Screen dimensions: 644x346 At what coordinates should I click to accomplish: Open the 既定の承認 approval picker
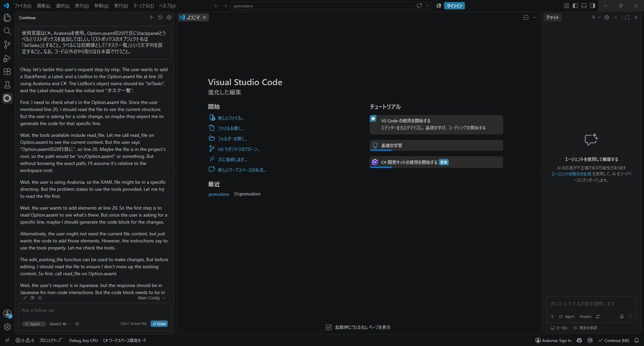click(x=585, y=327)
